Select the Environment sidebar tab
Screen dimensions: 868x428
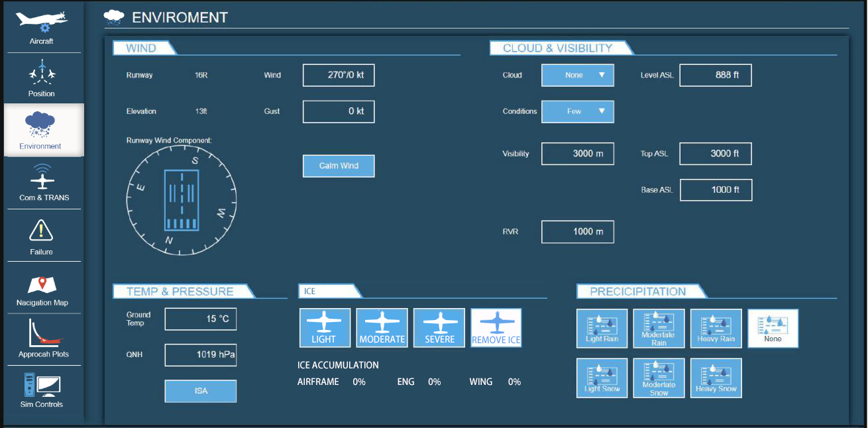point(42,130)
